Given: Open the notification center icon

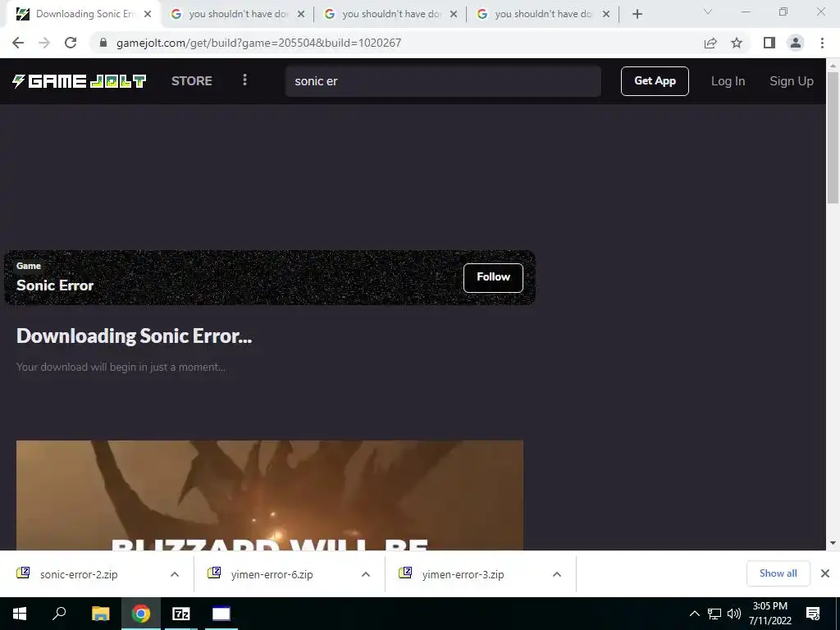Looking at the screenshot, I should click(813, 614).
